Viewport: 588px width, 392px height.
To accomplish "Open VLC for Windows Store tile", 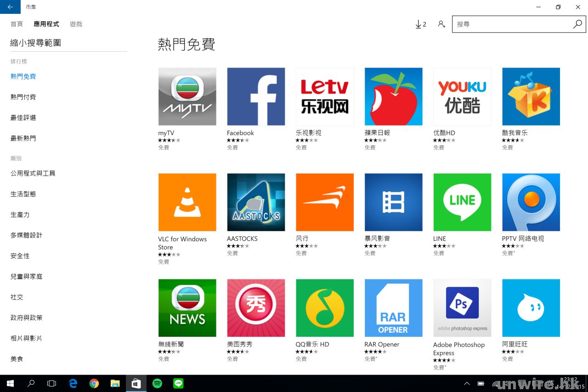I will (x=187, y=202).
